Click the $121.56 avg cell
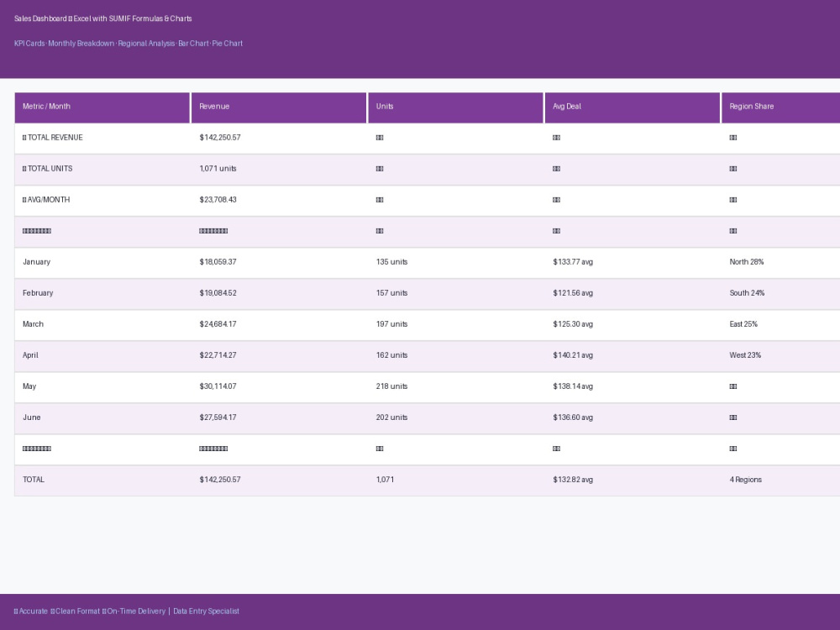The height and width of the screenshot is (630, 840). (633, 293)
